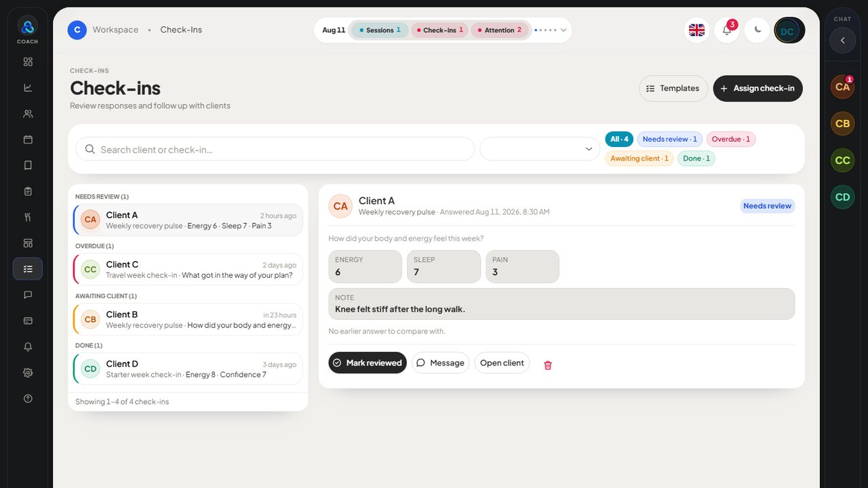868x488 pixels.
Task: Open the settings gear icon in sidebar
Action: point(28,373)
